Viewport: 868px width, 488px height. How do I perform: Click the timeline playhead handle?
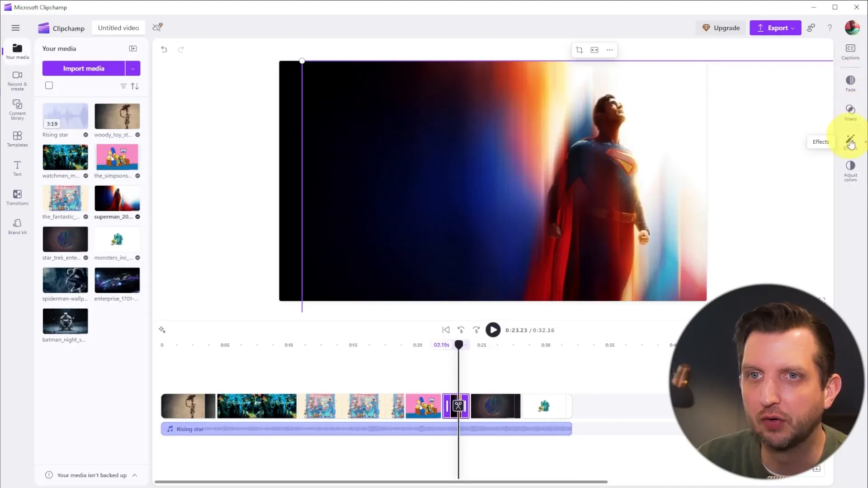458,345
